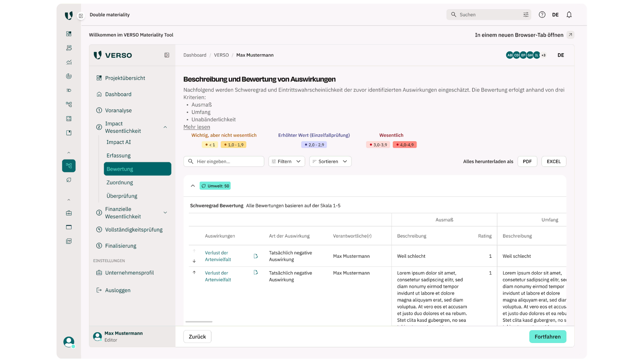Collapse the Umwelt: 50 group
The width and height of the screenshot is (644, 362).
[x=193, y=186]
